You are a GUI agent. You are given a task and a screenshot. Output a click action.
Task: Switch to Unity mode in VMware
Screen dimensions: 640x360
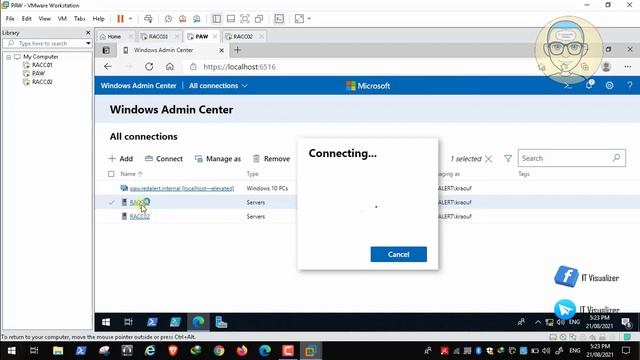click(259, 19)
